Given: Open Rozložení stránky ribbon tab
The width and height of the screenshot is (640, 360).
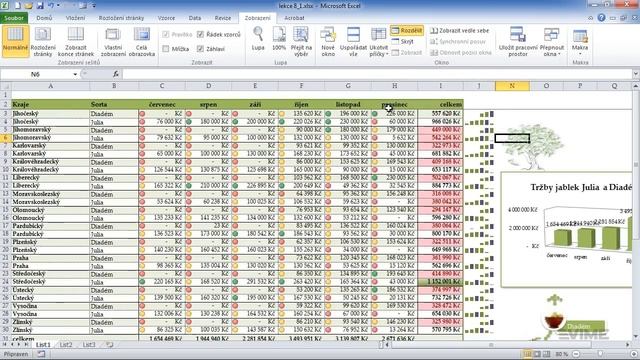Looking at the screenshot, I should point(121,18).
